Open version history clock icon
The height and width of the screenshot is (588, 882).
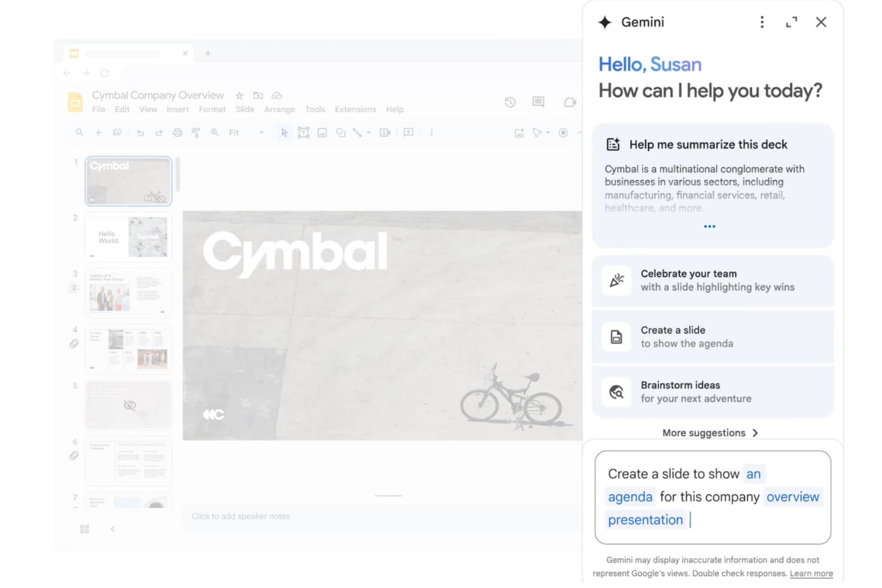tap(510, 102)
